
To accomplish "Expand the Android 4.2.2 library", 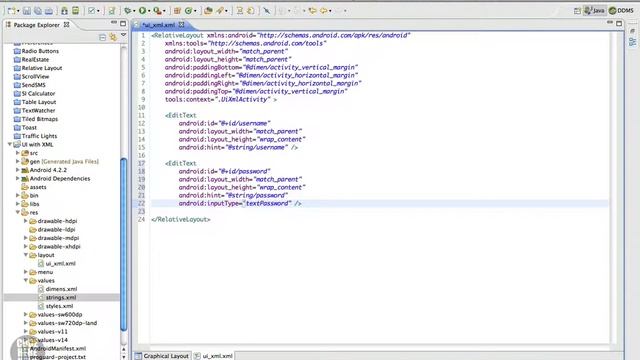I will 18,170.
